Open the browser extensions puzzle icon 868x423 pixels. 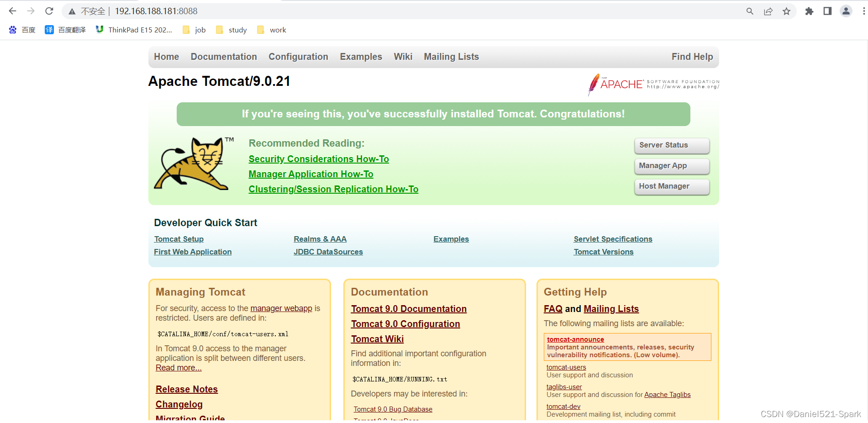click(809, 11)
